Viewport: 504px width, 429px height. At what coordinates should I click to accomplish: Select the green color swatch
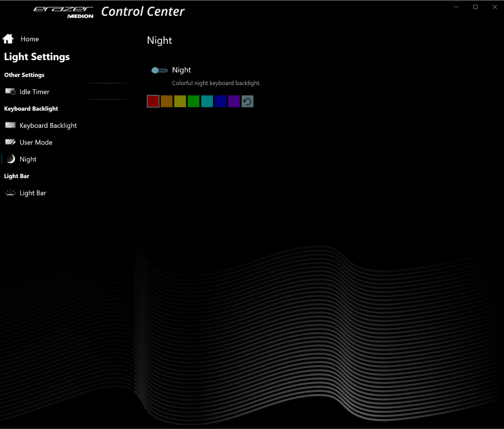pos(194,102)
